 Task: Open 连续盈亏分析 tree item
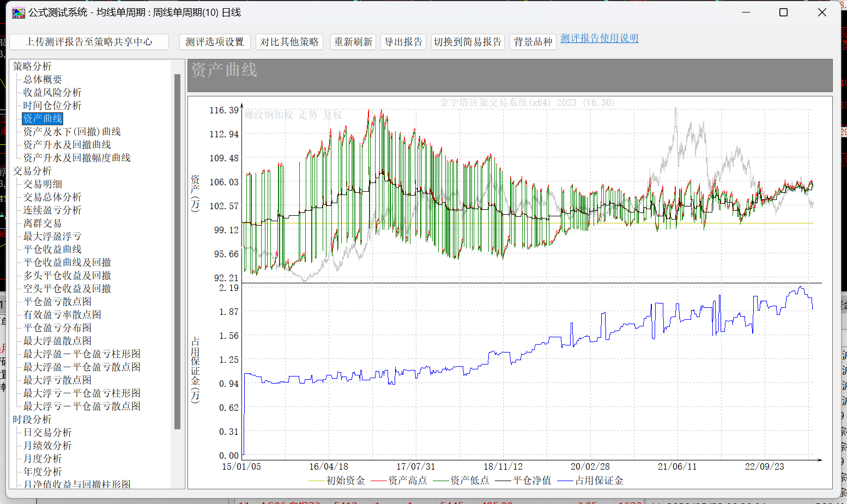52,210
